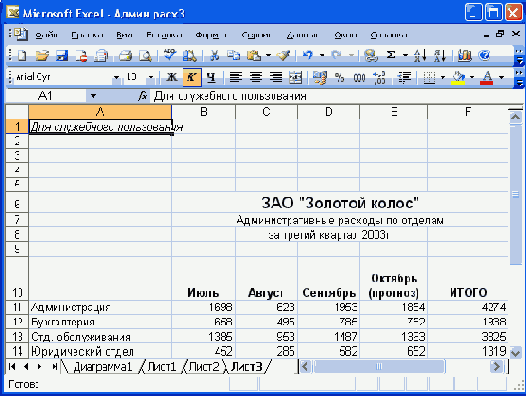
Task: Expand the Name Box dropdown arrow
Action: (93, 96)
